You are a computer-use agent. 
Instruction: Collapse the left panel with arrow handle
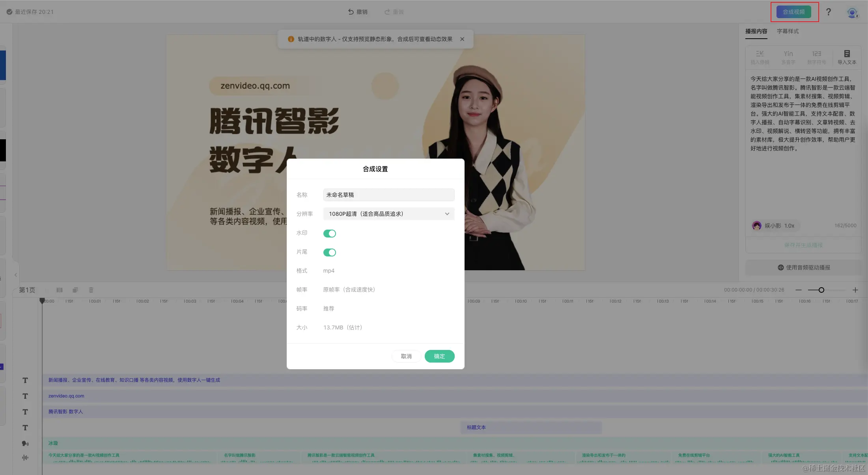(x=16, y=275)
